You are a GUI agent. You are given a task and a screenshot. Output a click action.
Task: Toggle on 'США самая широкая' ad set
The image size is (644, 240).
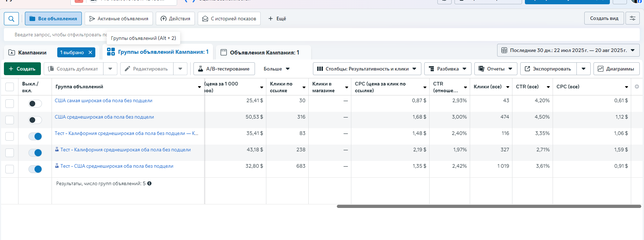point(35,104)
